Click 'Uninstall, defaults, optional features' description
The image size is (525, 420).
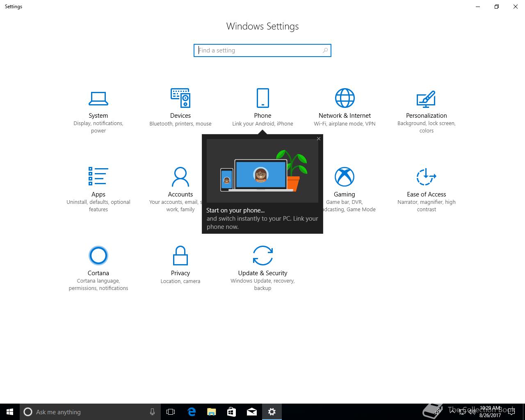coord(98,206)
